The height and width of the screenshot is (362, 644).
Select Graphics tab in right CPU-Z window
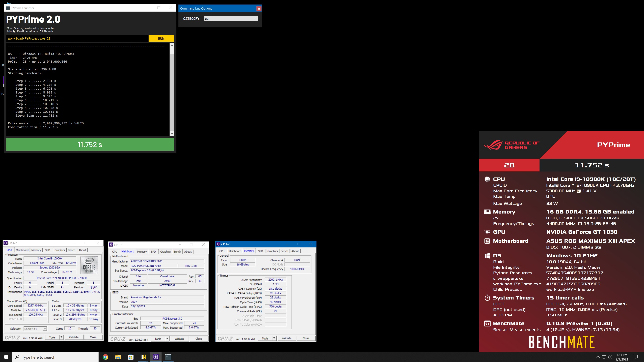(272, 251)
